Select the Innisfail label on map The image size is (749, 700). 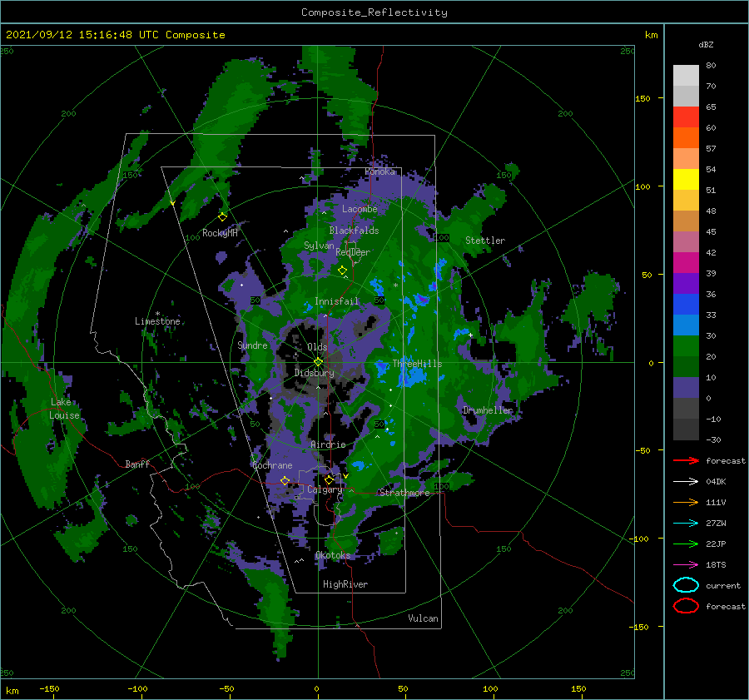336,301
